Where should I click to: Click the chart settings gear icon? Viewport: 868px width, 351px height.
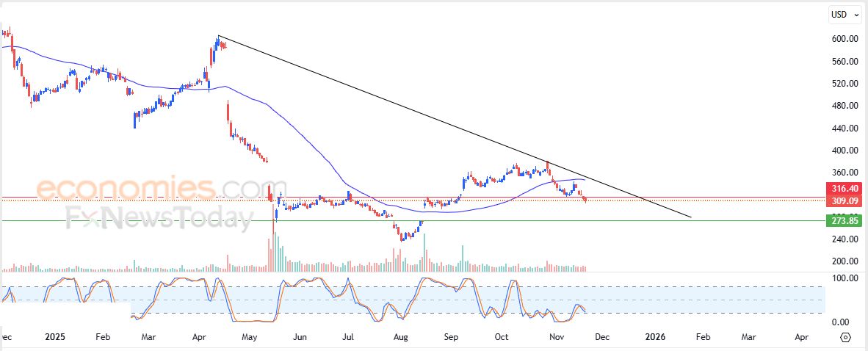[845, 337]
